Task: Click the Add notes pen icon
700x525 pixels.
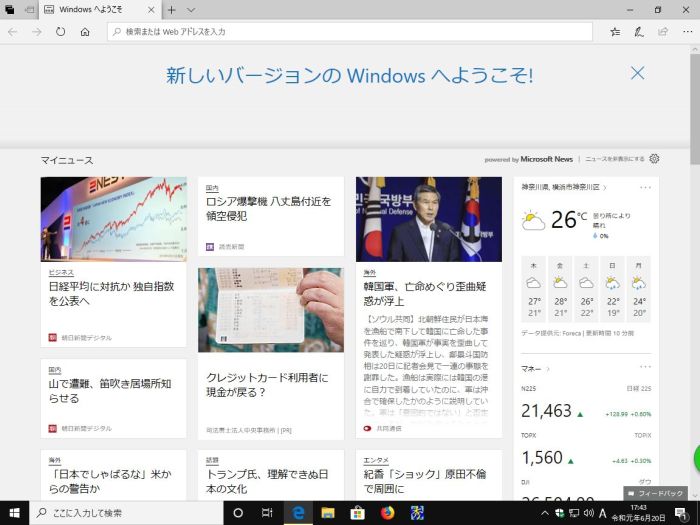Action: pyautogui.click(x=639, y=32)
